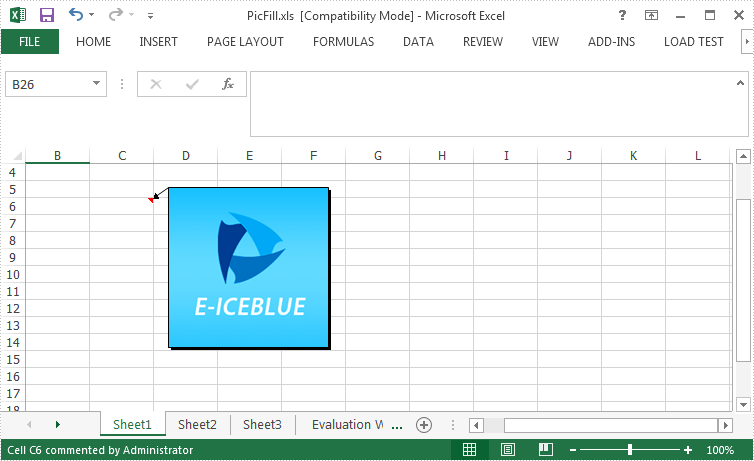
Task: Select column G header
Action: 377,156
